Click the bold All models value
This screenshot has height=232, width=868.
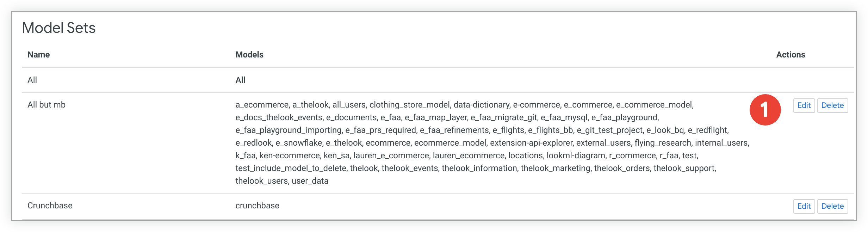[240, 80]
